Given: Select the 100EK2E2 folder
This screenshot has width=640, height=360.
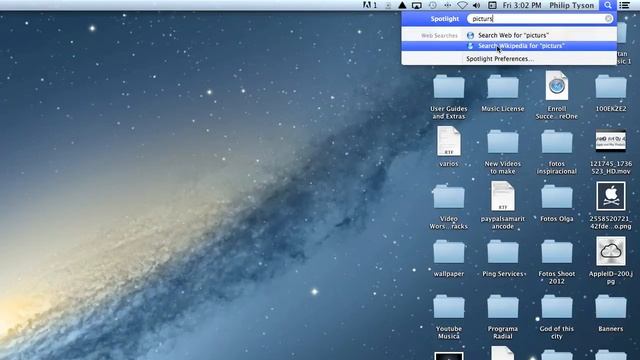Looking at the screenshot, I should pyautogui.click(x=611, y=87).
